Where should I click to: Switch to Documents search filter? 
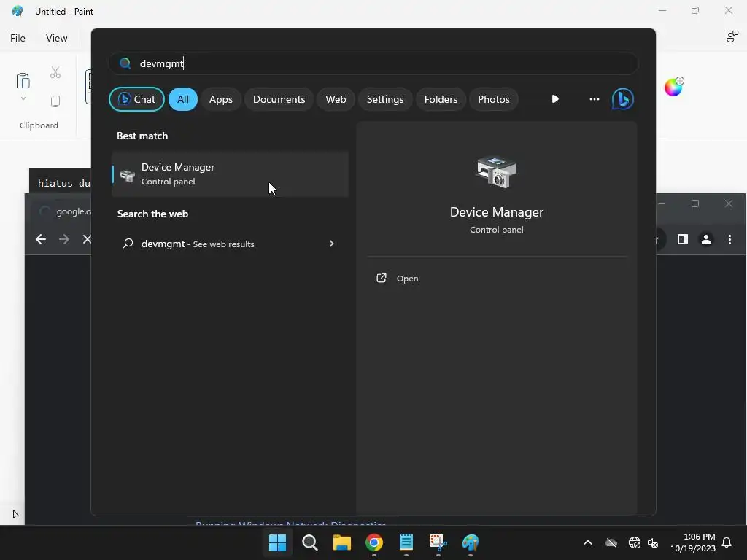[279, 99]
